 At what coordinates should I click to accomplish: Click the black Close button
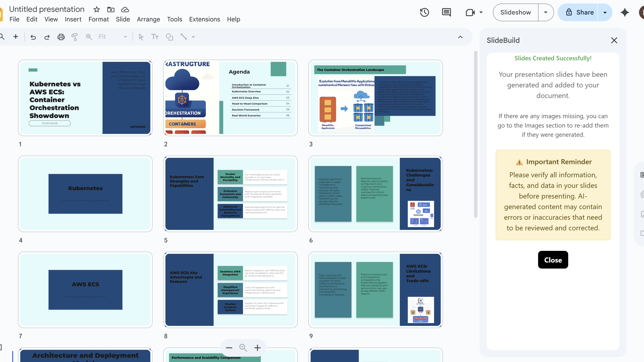point(553,260)
